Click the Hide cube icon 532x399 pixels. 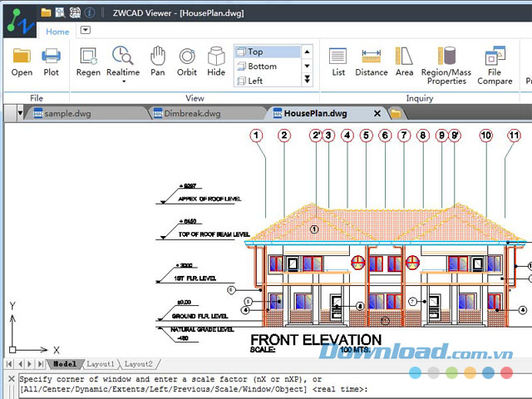[216, 62]
